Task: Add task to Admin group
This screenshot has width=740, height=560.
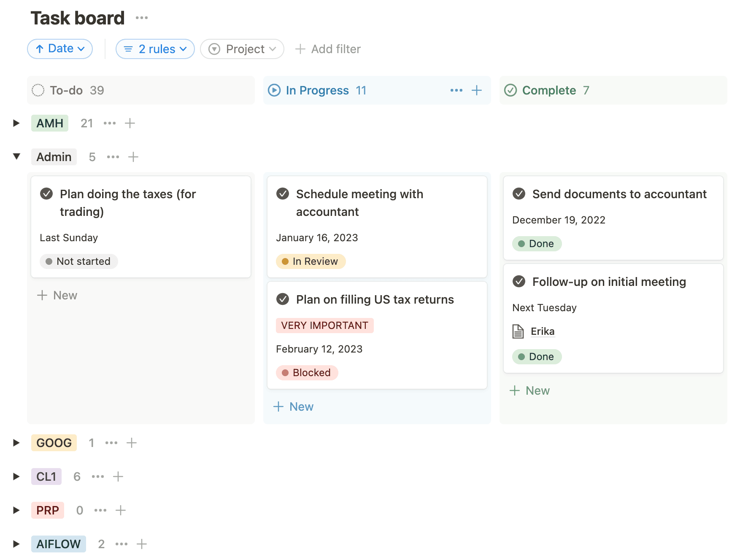Action: click(x=133, y=157)
